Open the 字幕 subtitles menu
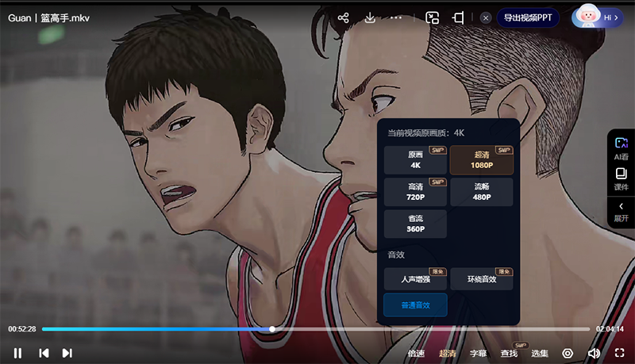635x364 pixels. pos(478,354)
